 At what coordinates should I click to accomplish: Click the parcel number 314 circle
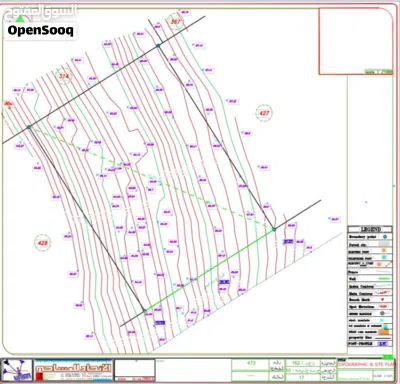click(x=64, y=76)
